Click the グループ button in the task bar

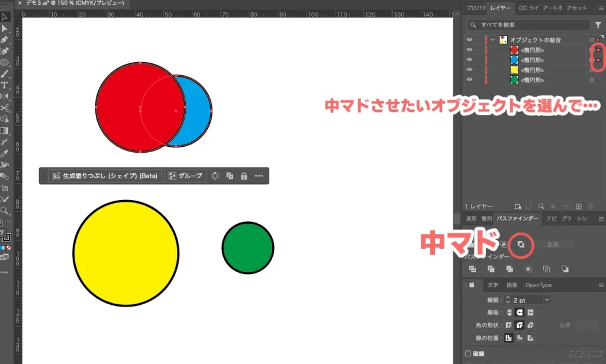185,176
